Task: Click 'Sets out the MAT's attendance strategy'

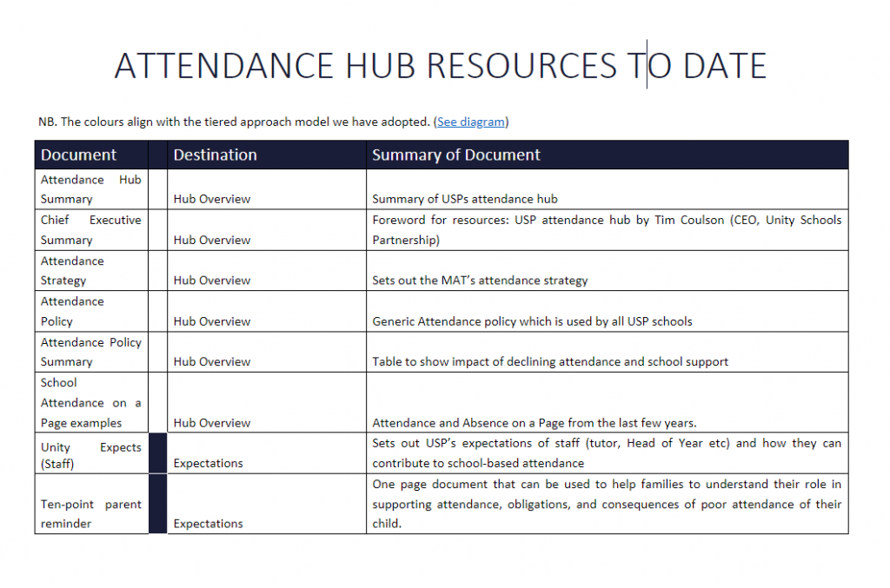Action: tap(480, 281)
